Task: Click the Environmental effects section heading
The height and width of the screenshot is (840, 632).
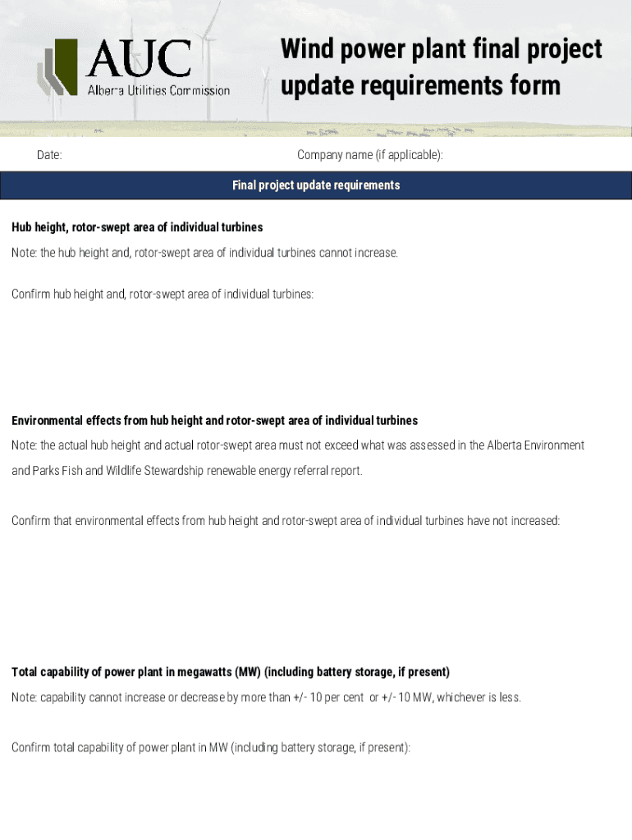Action: [x=214, y=421]
